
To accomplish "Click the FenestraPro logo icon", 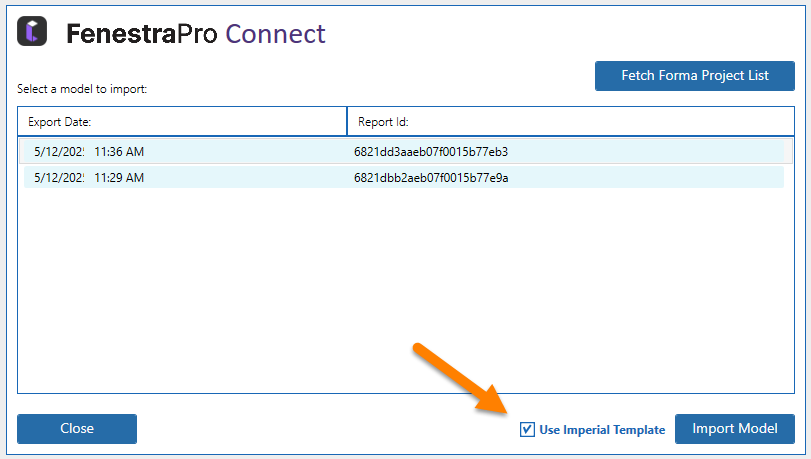I will [x=32, y=31].
